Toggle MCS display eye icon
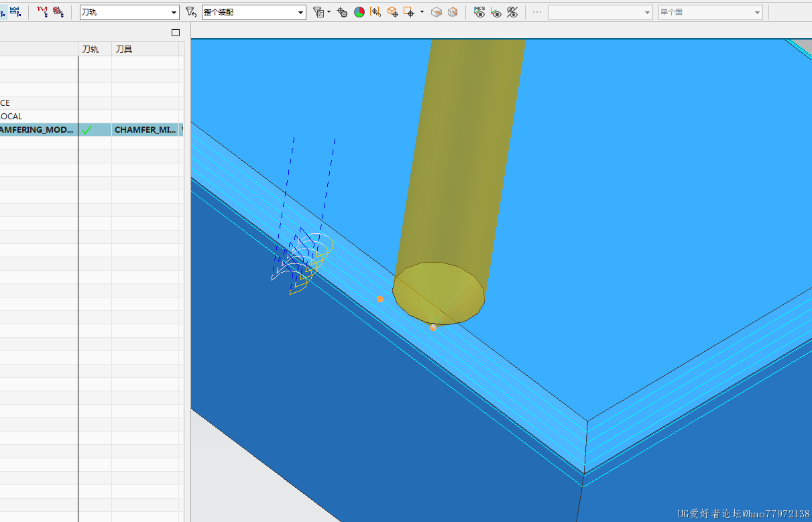Image resolution: width=812 pixels, height=522 pixels. click(479, 12)
